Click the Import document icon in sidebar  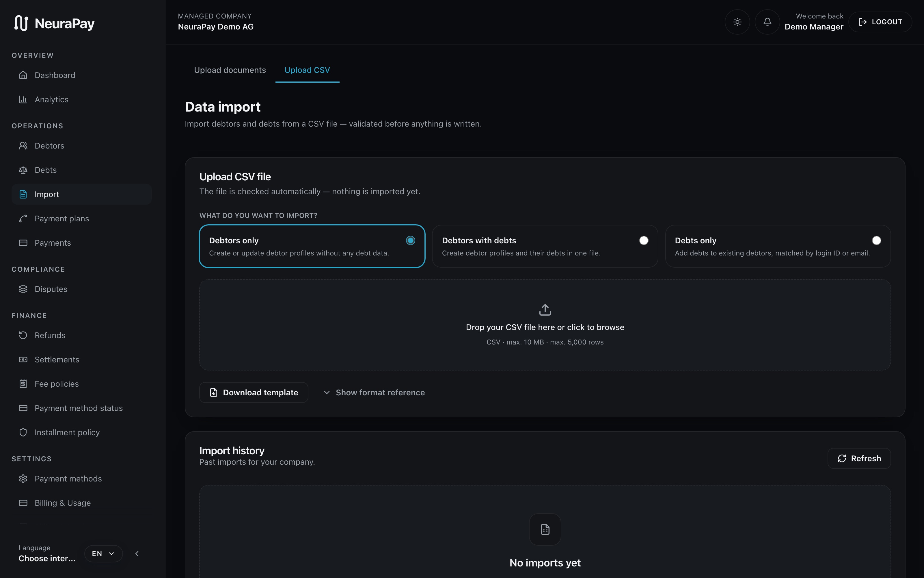click(23, 194)
